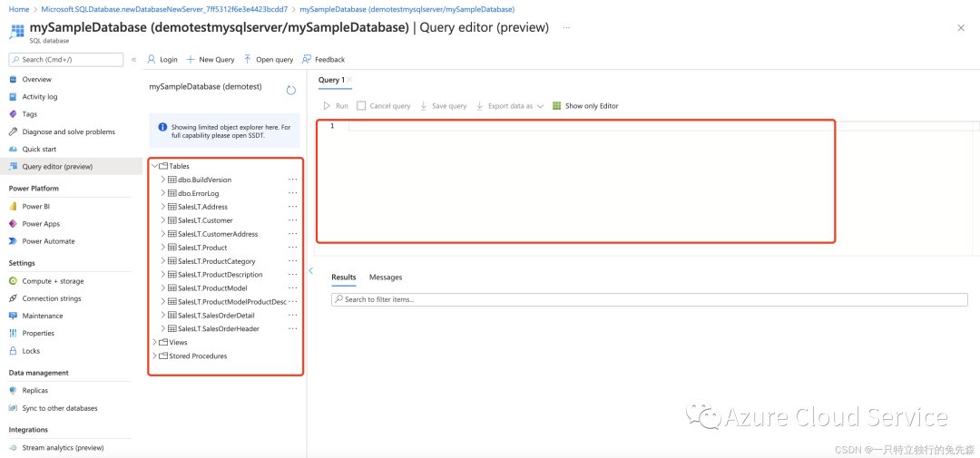Image resolution: width=980 pixels, height=458 pixels.
Task: Open Power BI integration
Action: pyautogui.click(x=35, y=206)
